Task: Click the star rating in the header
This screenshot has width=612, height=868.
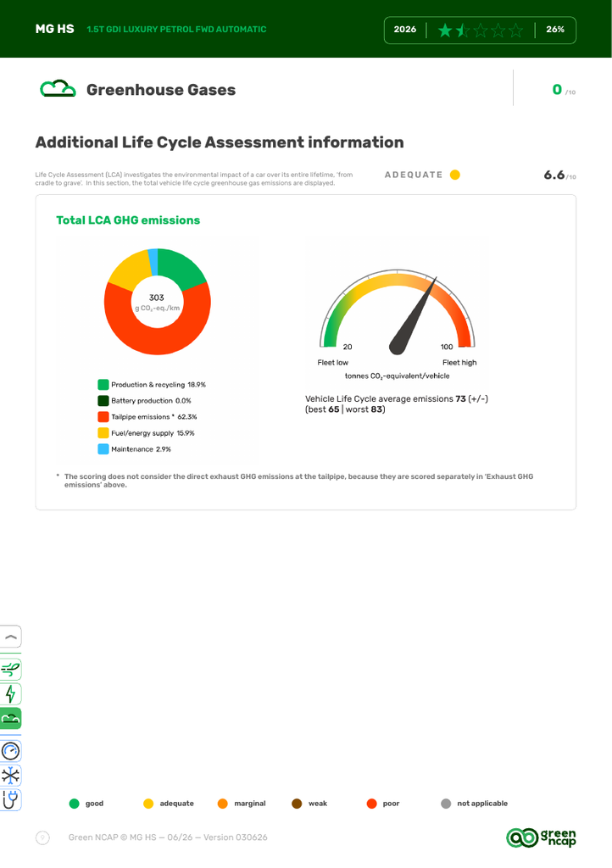Action: tap(481, 30)
